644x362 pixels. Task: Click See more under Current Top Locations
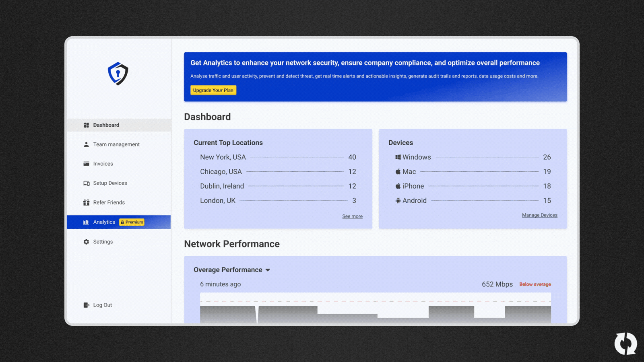[x=352, y=216]
